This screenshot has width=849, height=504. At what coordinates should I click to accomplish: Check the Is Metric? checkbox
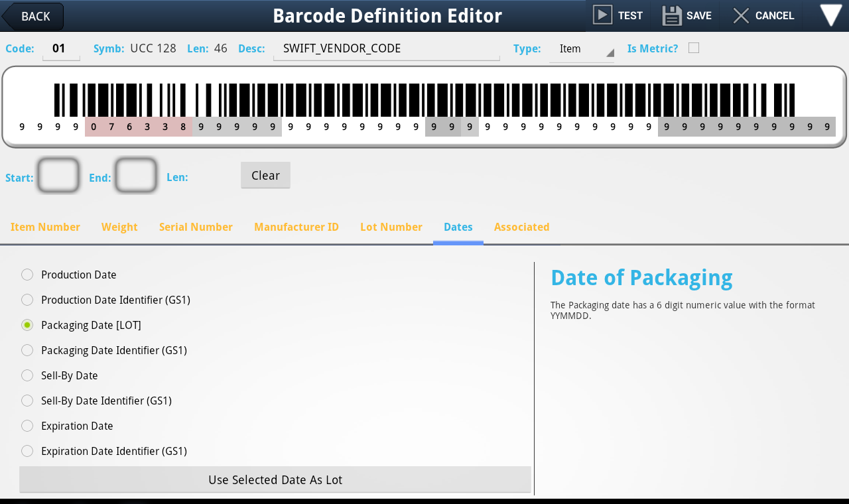tap(694, 48)
